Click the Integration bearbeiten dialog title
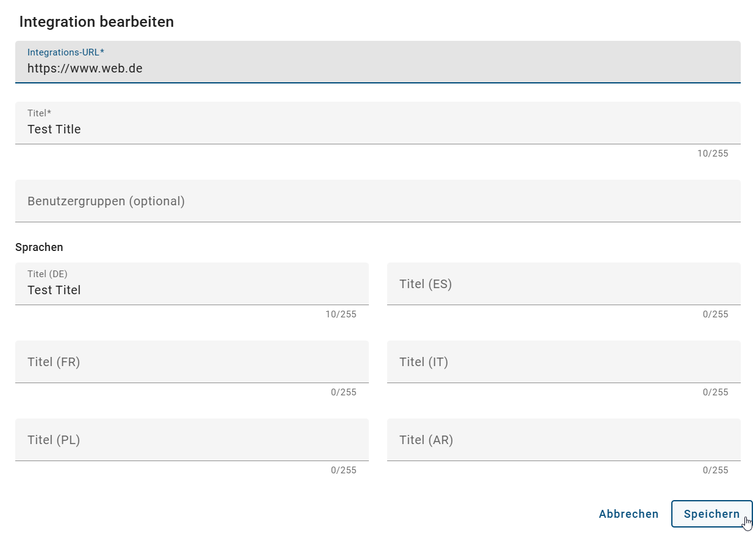The image size is (756, 533). coord(97,21)
